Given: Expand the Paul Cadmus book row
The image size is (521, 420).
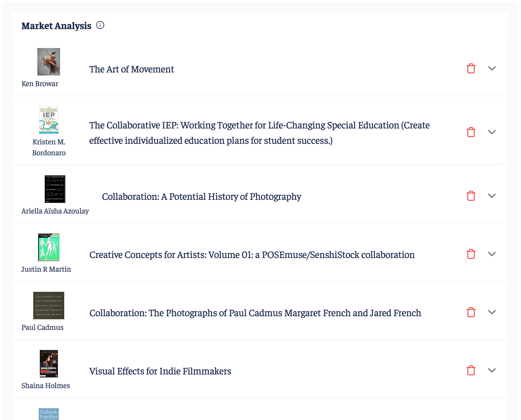Looking at the screenshot, I should point(492,312).
